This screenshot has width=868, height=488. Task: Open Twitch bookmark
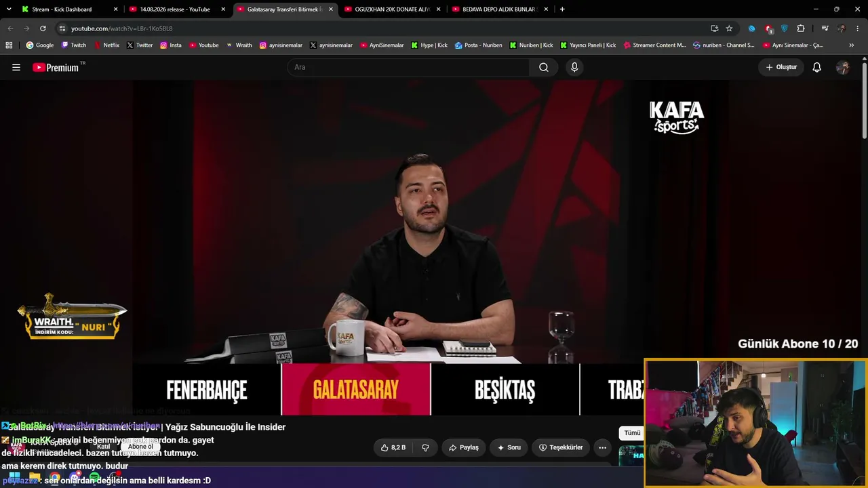coord(74,45)
